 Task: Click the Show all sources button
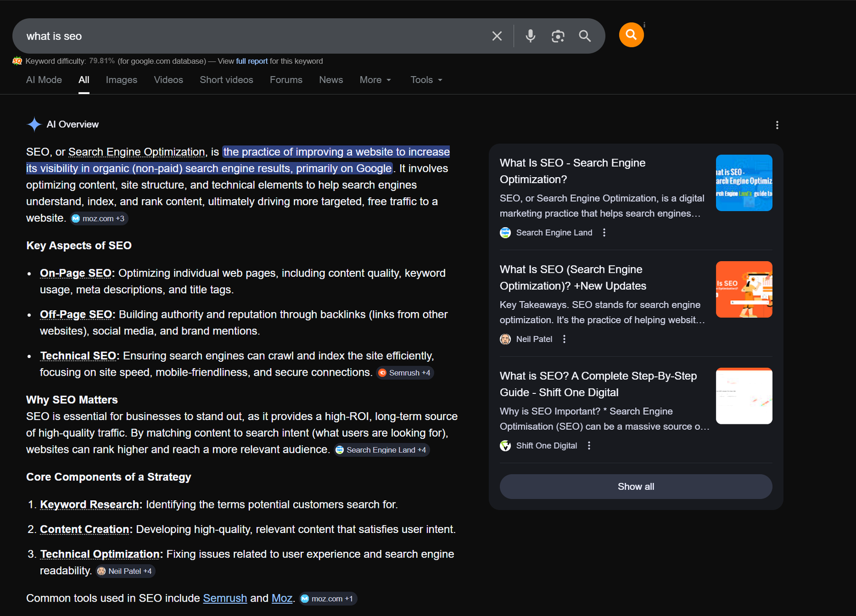[x=636, y=486]
